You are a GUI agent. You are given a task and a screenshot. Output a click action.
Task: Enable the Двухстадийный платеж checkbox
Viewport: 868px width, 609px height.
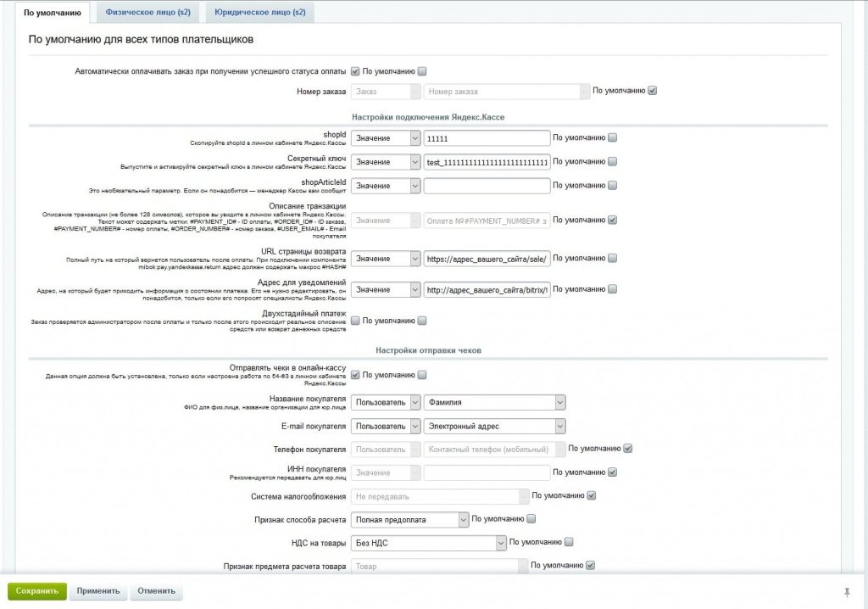pos(355,321)
